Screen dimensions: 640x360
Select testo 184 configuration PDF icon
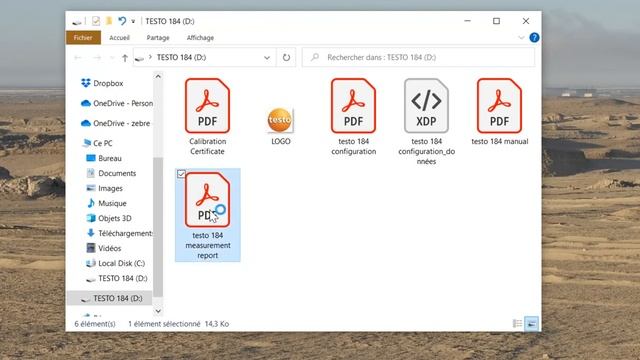353,106
